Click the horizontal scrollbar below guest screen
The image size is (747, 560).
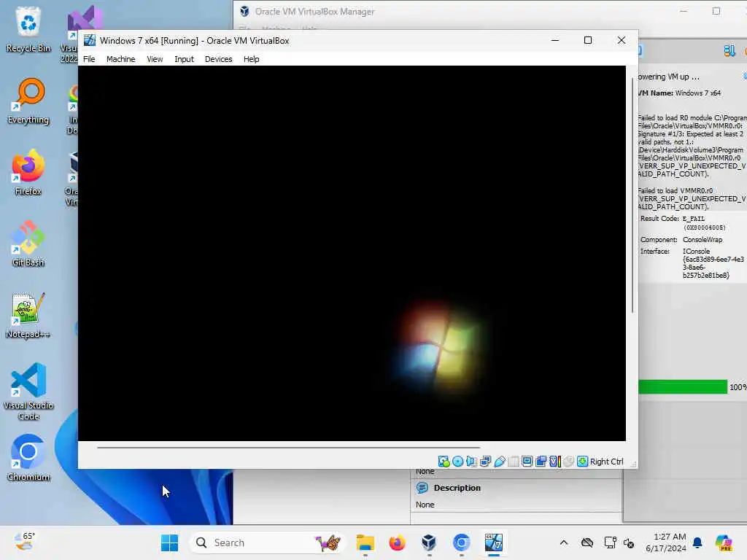[x=288, y=448]
